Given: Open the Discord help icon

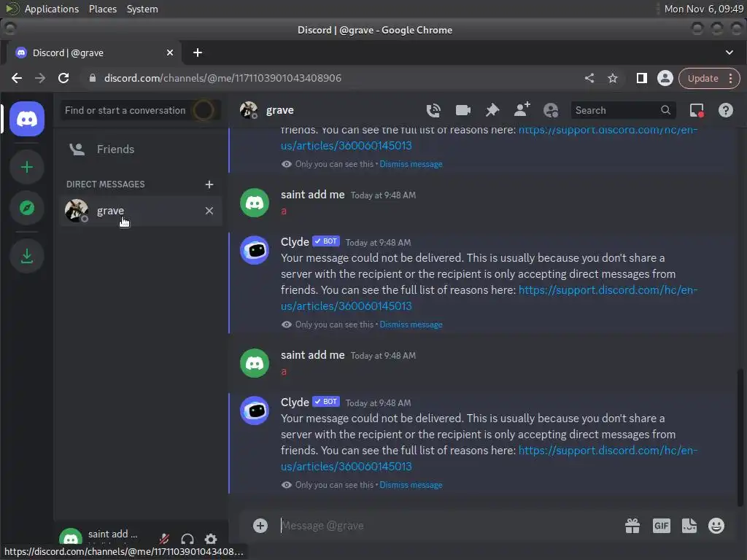Looking at the screenshot, I should pyautogui.click(x=726, y=111).
